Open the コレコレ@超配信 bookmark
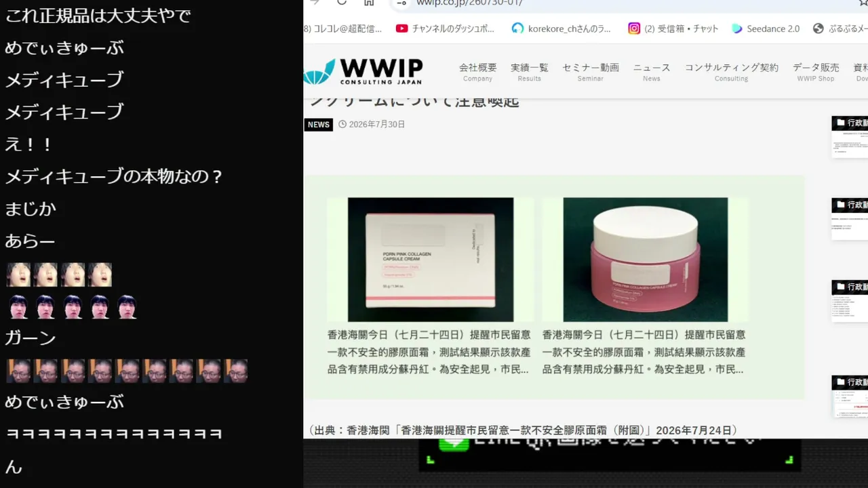Viewport: 868px width, 488px height. pos(343,28)
